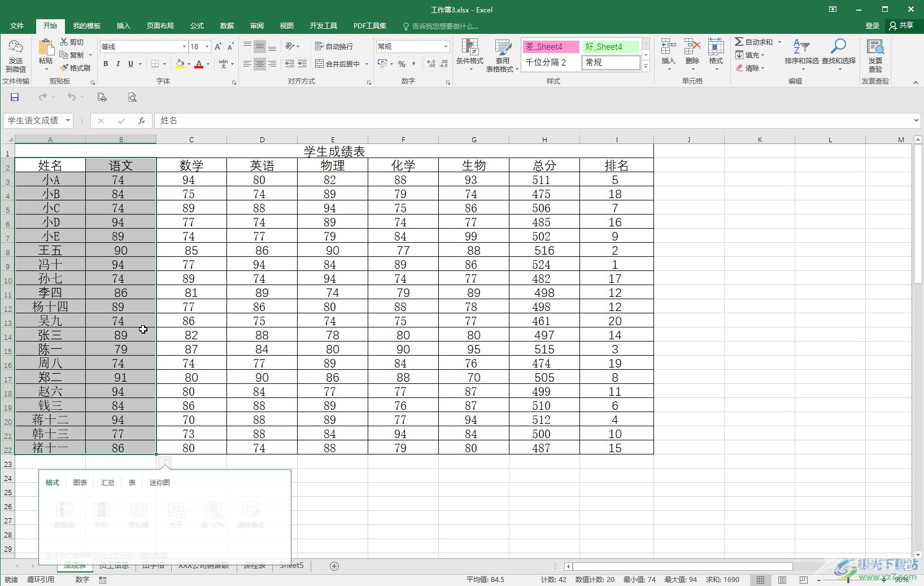The width and height of the screenshot is (924, 586).
Task: Toggle align text right
Action: [272, 64]
